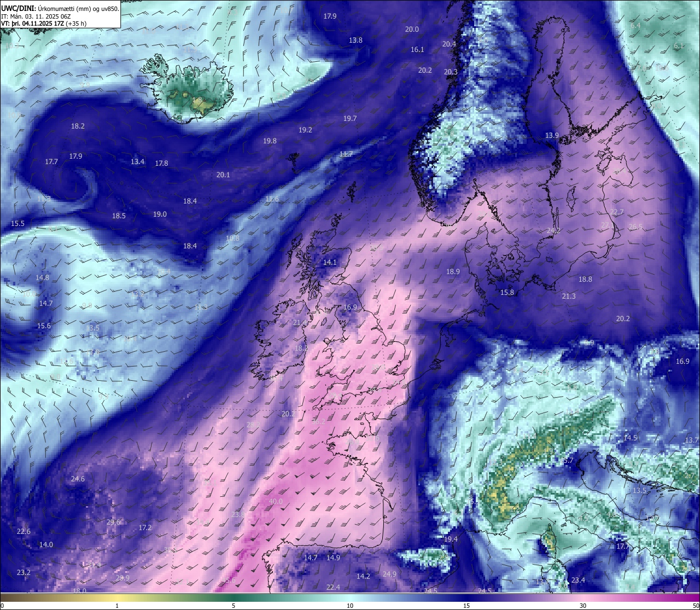700x610 pixels.
Task: Click the color scale legend bar
Action: tap(350, 597)
